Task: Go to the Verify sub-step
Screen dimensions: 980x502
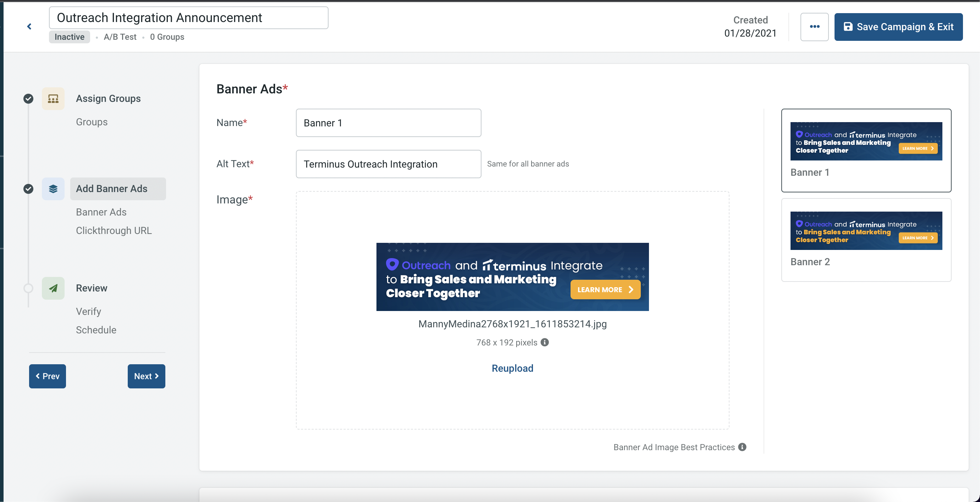Action: [x=89, y=311]
